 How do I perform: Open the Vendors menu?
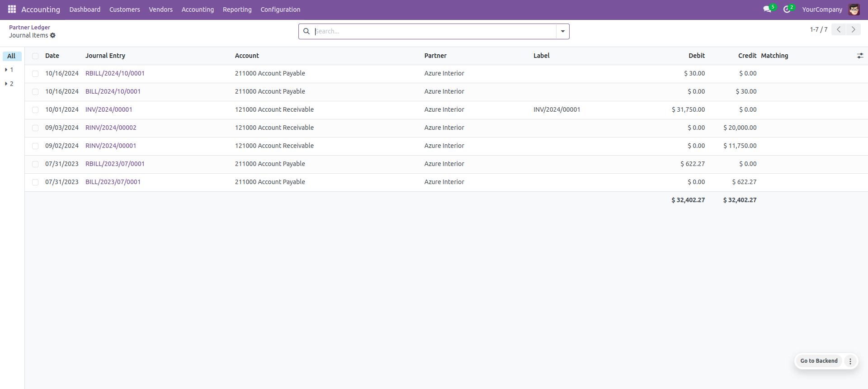click(x=160, y=9)
